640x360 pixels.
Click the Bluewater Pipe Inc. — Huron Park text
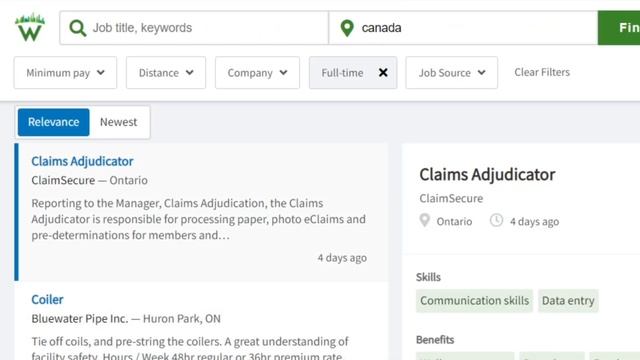pos(126,319)
